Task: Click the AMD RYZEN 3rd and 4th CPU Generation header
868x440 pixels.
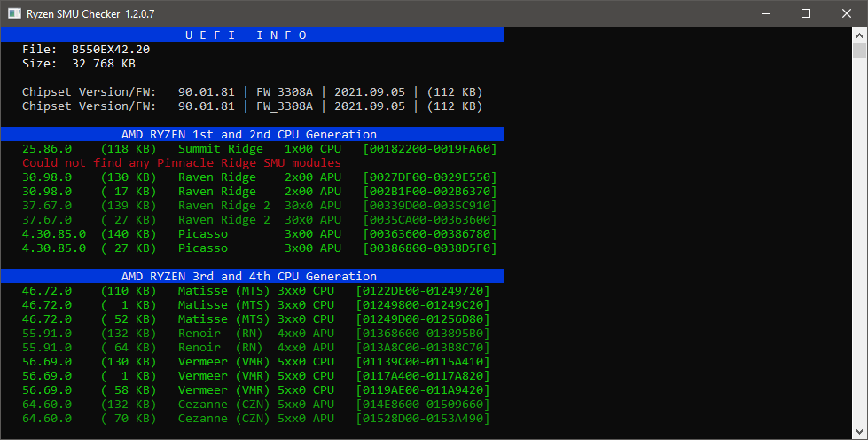Action: [x=253, y=276]
